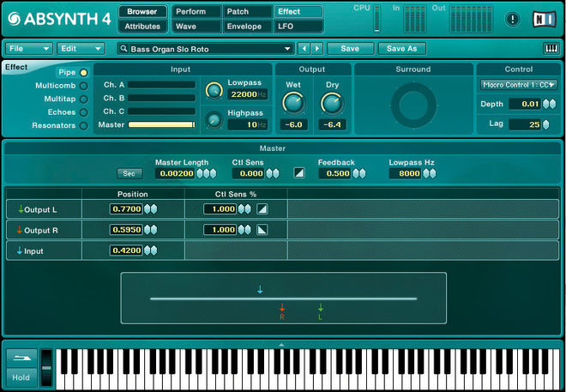
Task: Toggle the on-screen keyboard icon
Action: [x=551, y=48]
